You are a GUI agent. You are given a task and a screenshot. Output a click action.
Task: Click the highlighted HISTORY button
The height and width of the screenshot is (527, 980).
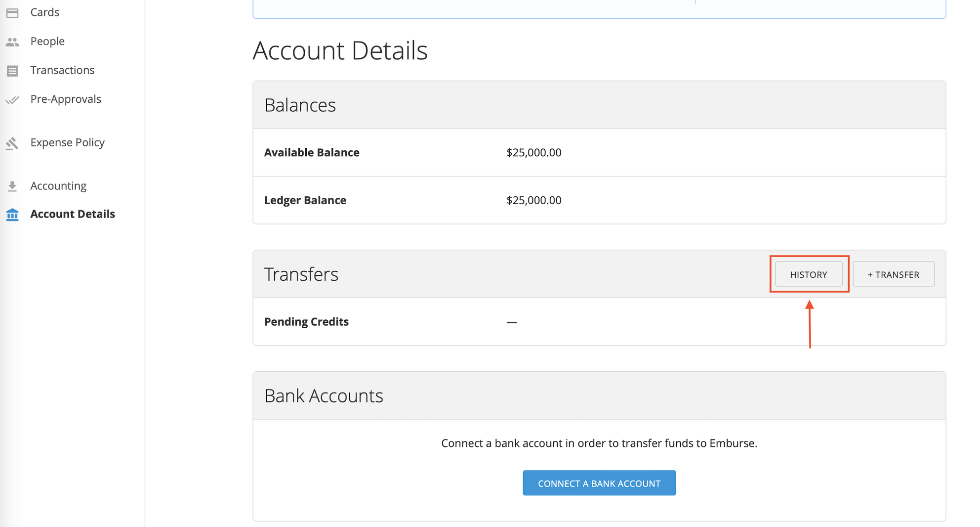click(809, 274)
